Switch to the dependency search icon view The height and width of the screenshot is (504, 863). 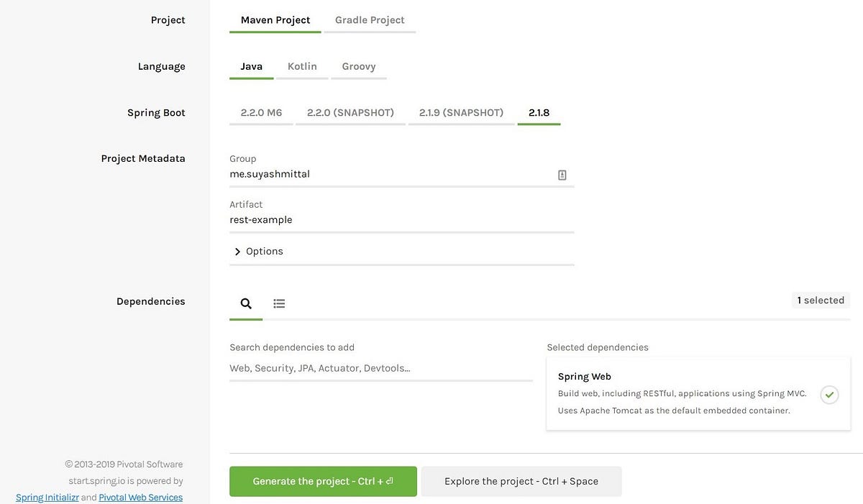point(245,303)
